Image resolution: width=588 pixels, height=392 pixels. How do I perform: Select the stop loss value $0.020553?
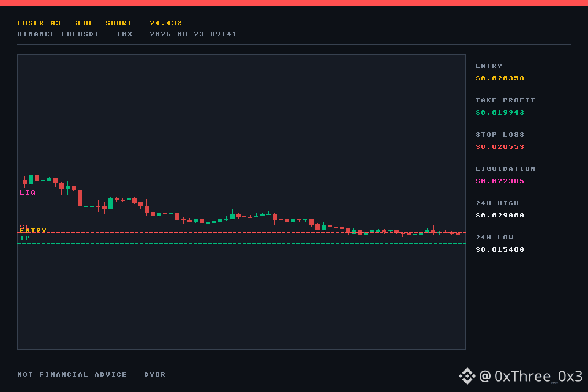click(500, 146)
